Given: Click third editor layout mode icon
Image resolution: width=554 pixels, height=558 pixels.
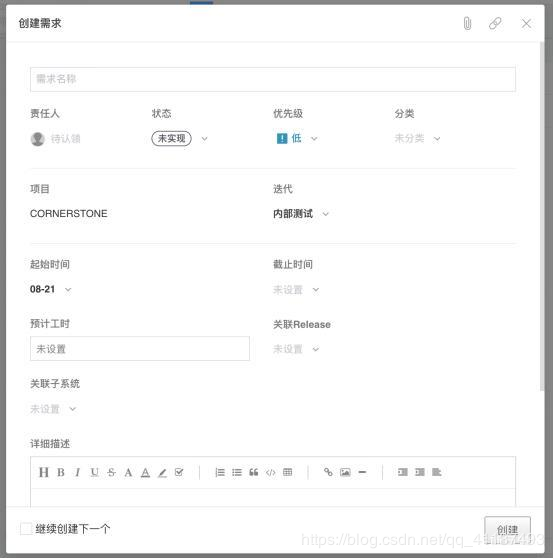Looking at the screenshot, I should (x=437, y=472).
